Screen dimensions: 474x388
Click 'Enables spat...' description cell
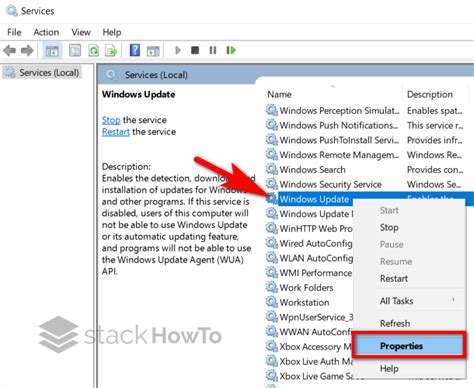[434, 110]
